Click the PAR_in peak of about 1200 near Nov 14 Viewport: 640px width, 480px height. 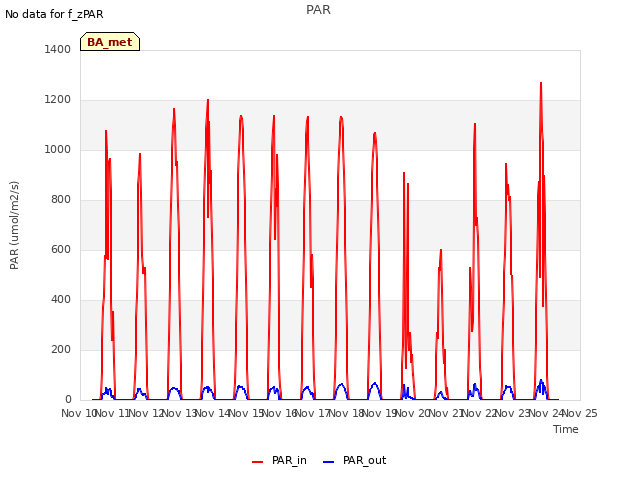[x=208, y=100]
